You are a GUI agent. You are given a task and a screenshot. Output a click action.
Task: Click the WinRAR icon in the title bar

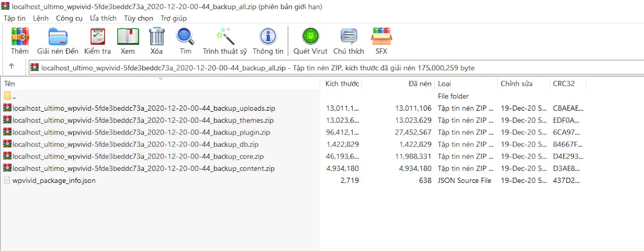[x=5, y=7]
